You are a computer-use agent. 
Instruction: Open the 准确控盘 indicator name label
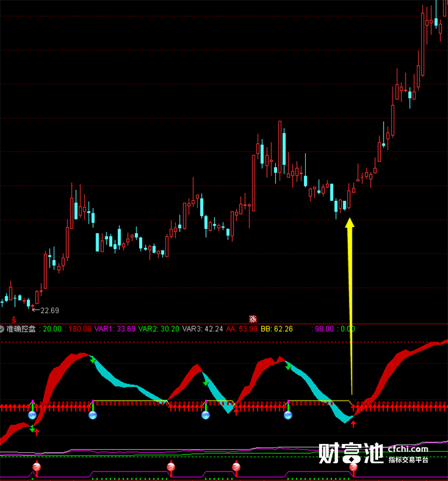click(x=21, y=329)
